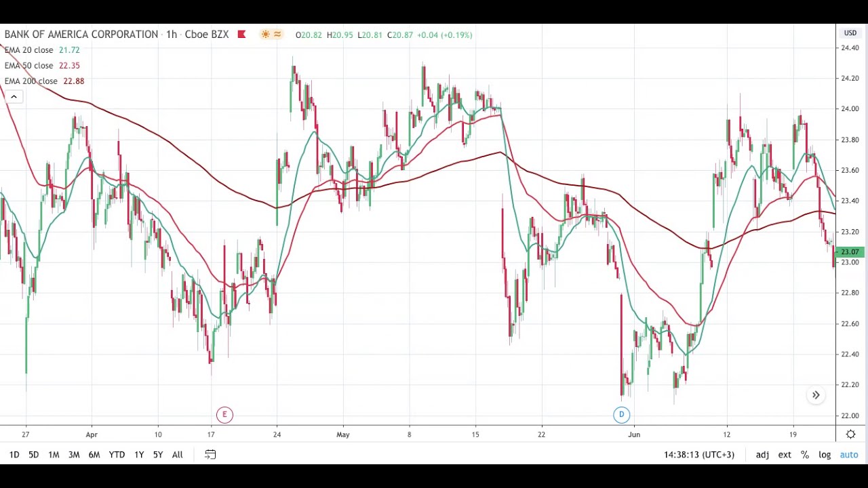Select the YTD time range
868x488 pixels.
click(x=117, y=455)
